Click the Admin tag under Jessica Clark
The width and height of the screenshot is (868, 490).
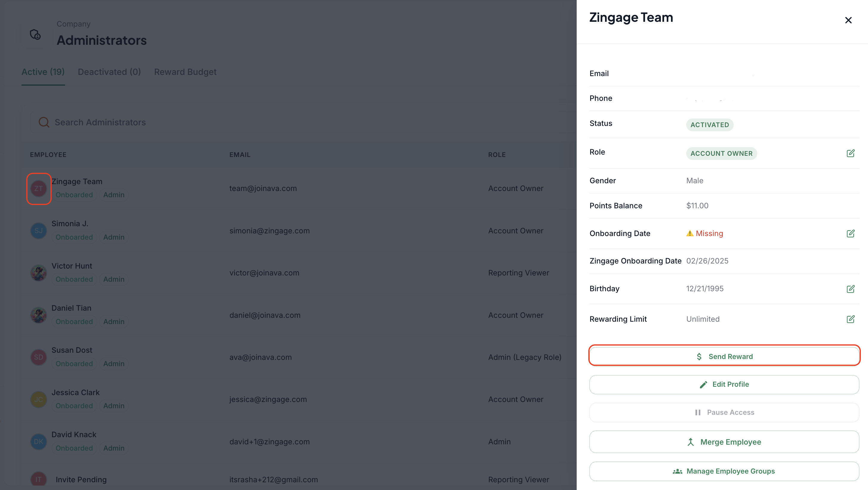point(114,406)
